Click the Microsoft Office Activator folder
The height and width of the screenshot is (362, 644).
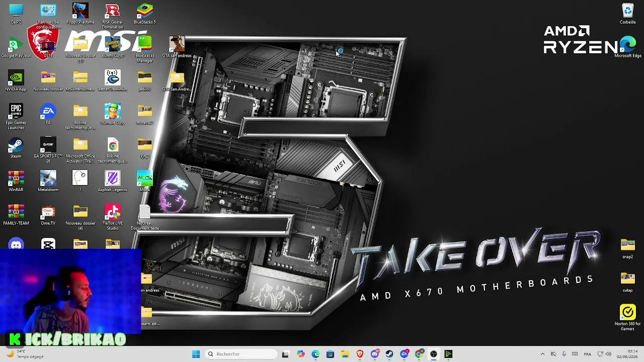click(x=80, y=150)
